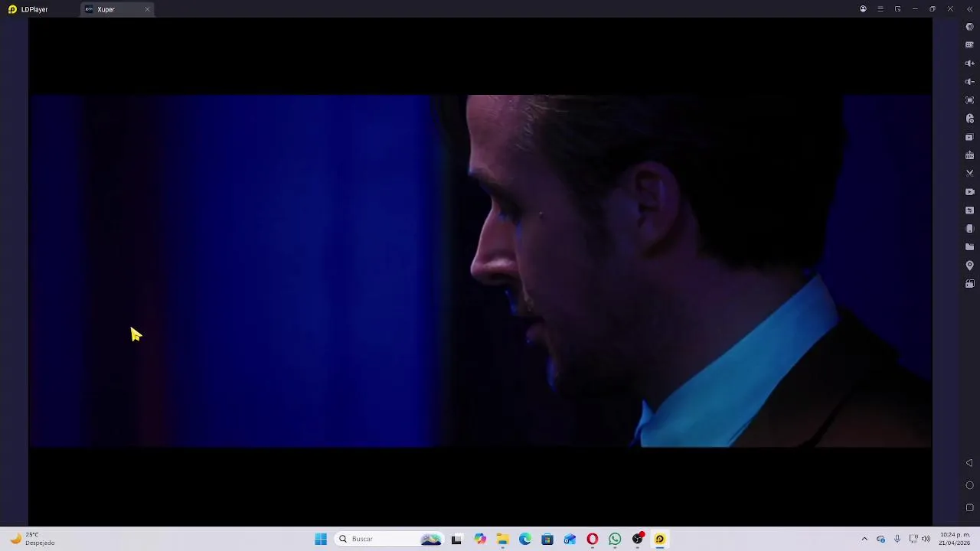Increase emulator volume with volume-up icon
Image resolution: width=980 pixels, height=551 pixels.
(x=969, y=64)
